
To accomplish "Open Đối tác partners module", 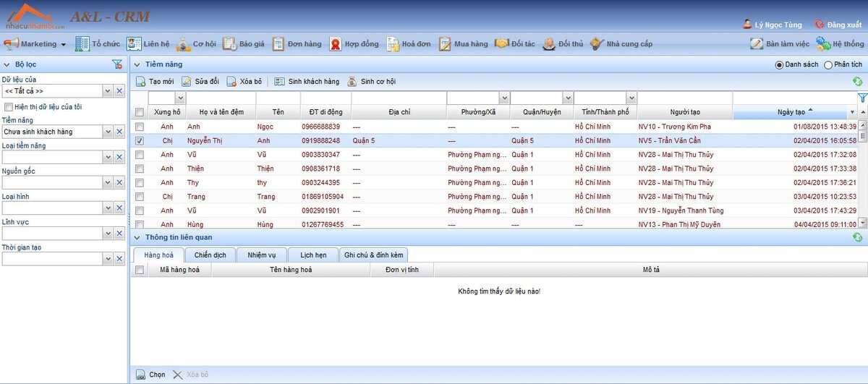I will coord(515,44).
